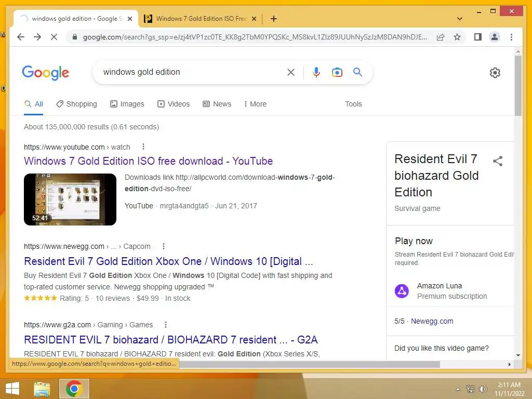Open the network status tray icon

coord(470,389)
